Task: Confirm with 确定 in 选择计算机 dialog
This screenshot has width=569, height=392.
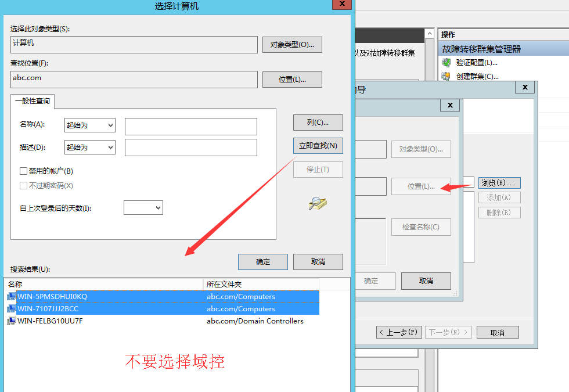Action: pyautogui.click(x=262, y=262)
